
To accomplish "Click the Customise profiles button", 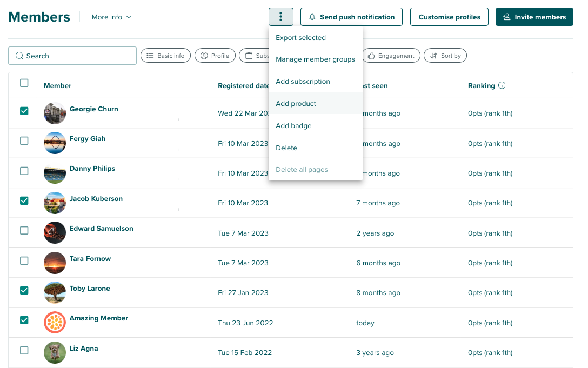I will coord(449,17).
